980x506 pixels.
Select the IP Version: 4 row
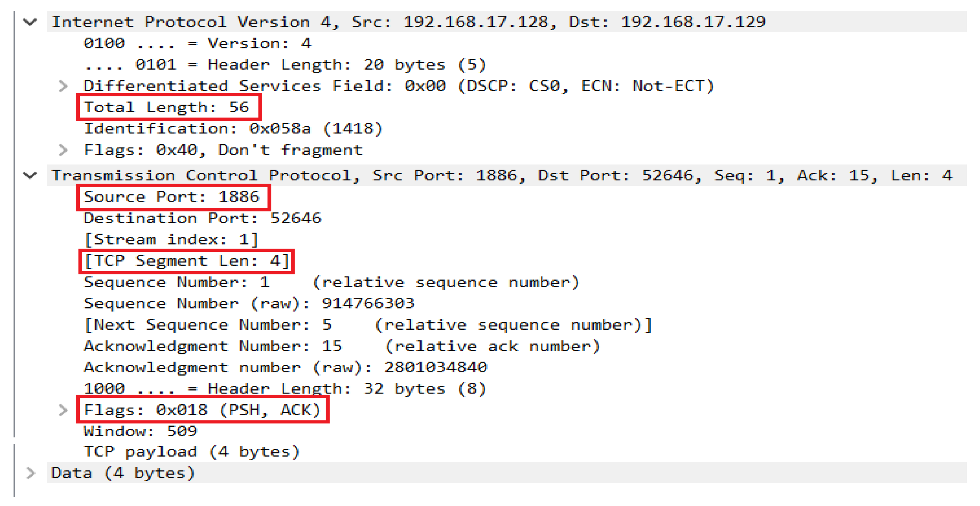198,44
